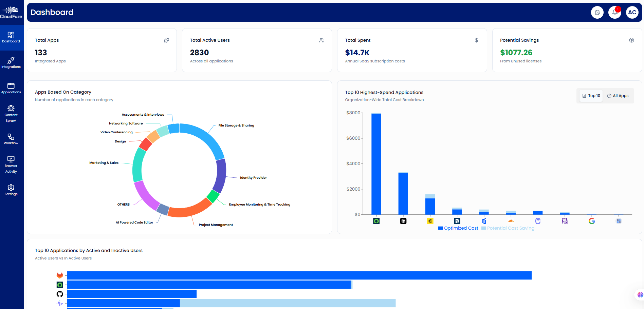
Task: Click the Optimized Cost legend color swatch
Action: point(441,228)
